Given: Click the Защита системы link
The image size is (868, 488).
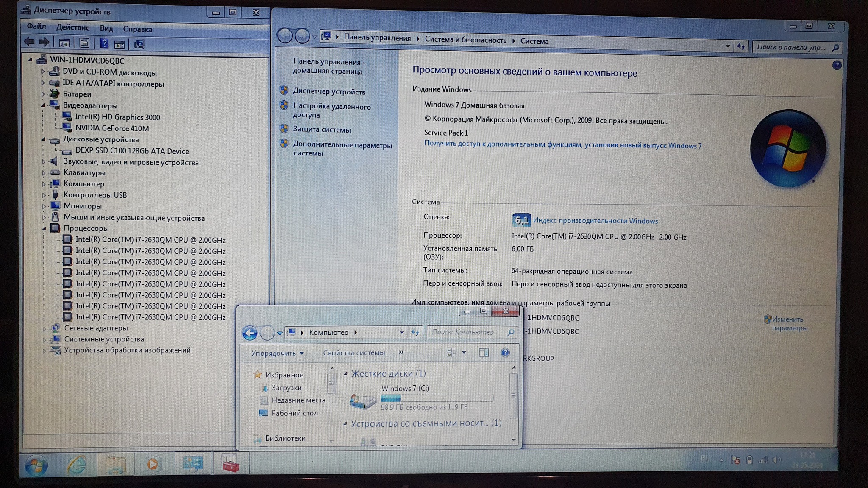Looking at the screenshot, I should pyautogui.click(x=322, y=130).
